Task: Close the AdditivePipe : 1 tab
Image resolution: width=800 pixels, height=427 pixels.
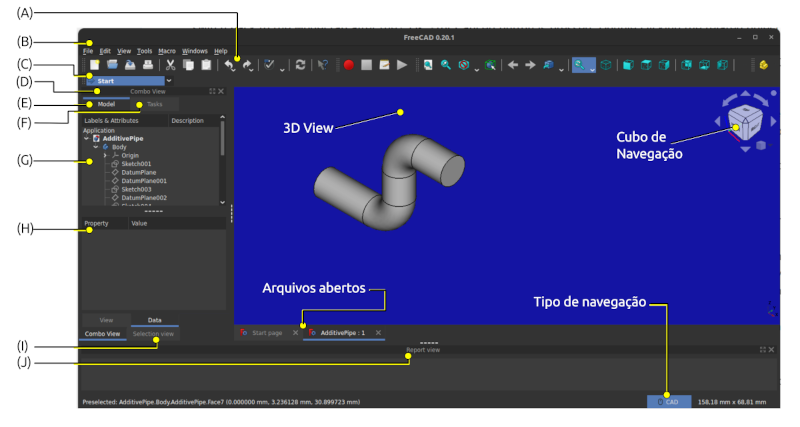Action: [x=378, y=333]
